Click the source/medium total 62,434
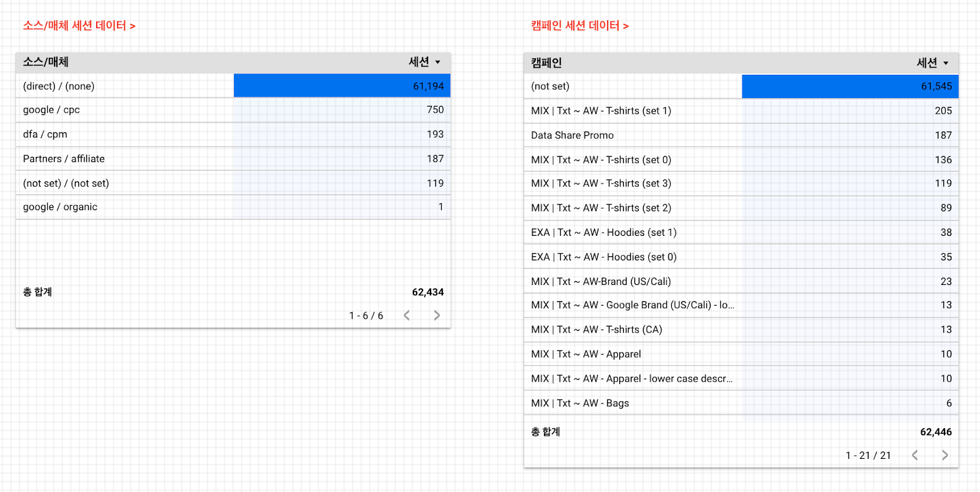The height and width of the screenshot is (492, 980). 428,292
